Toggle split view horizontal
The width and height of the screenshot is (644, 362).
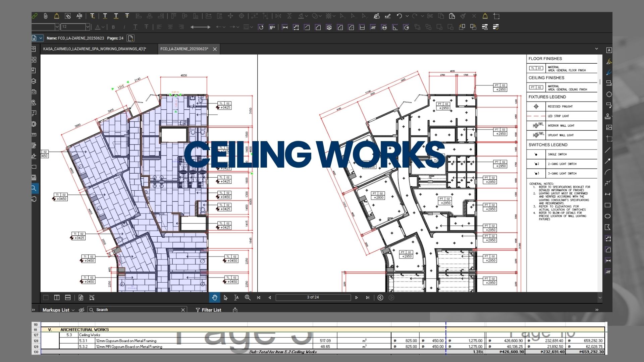click(x=68, y=298)
